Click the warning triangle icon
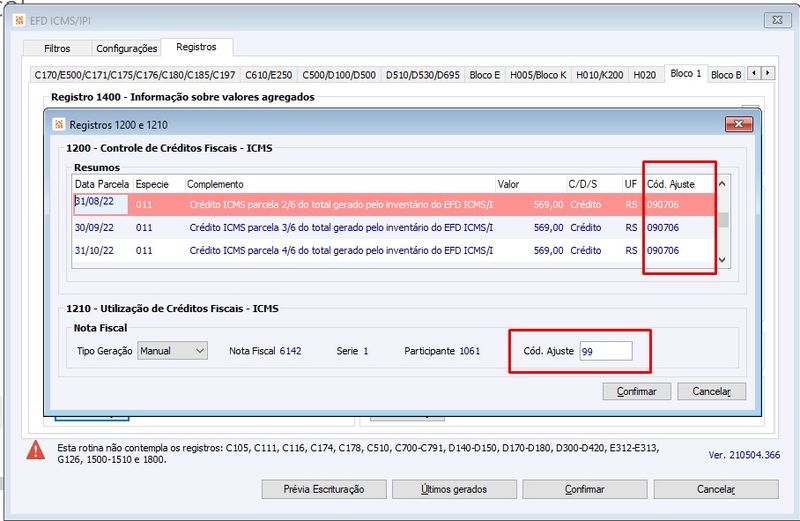Image resolution: width=800 pixels, height=521 pixels. 36,451
